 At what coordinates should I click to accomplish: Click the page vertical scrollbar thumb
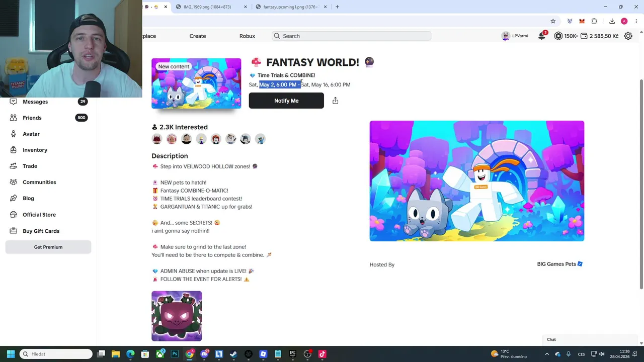[641, 184]
